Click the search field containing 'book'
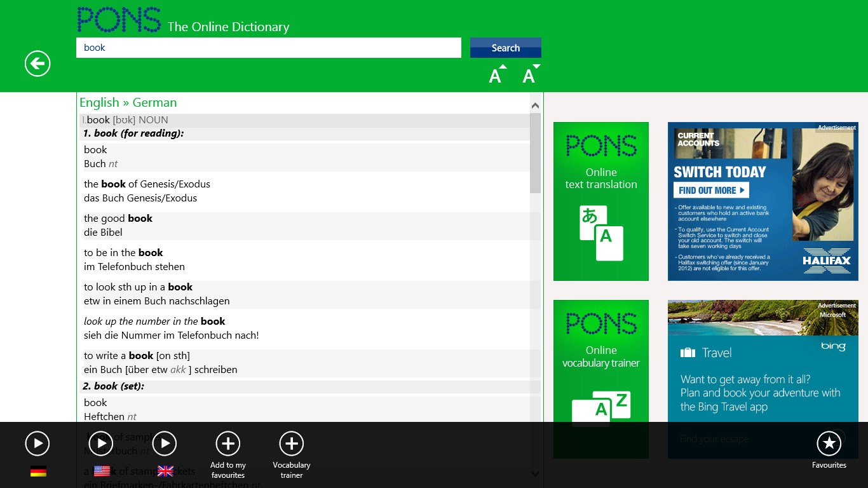Viewport: 868px width, 488px height. pos(268,48)
